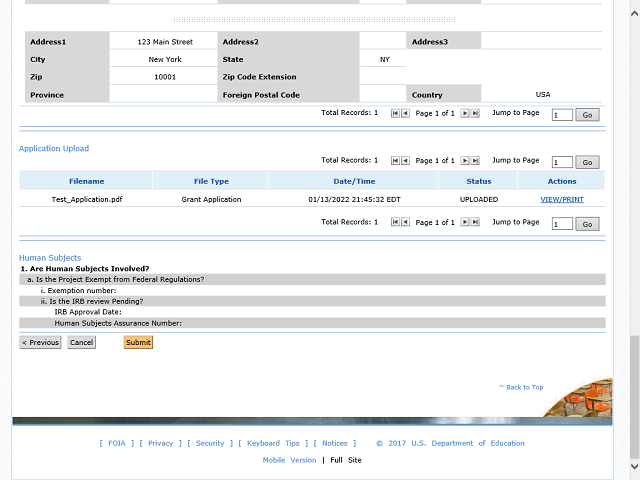The height and width of the screenshot is (480, 640).
Task: Click first-page icon below the Test_Application.pdf row
Action: point(395,223)
